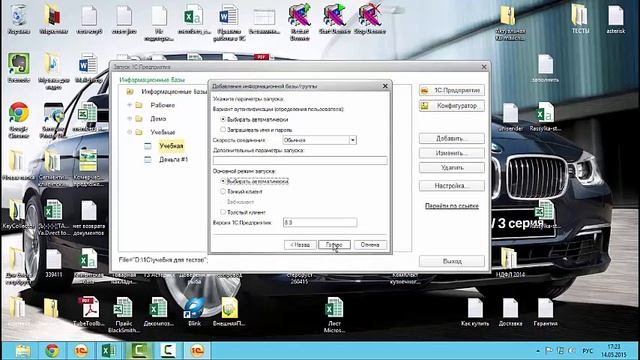640x360 pixels.
Task: Open the Google Chrome desktop shortcut
Action: 18,120
